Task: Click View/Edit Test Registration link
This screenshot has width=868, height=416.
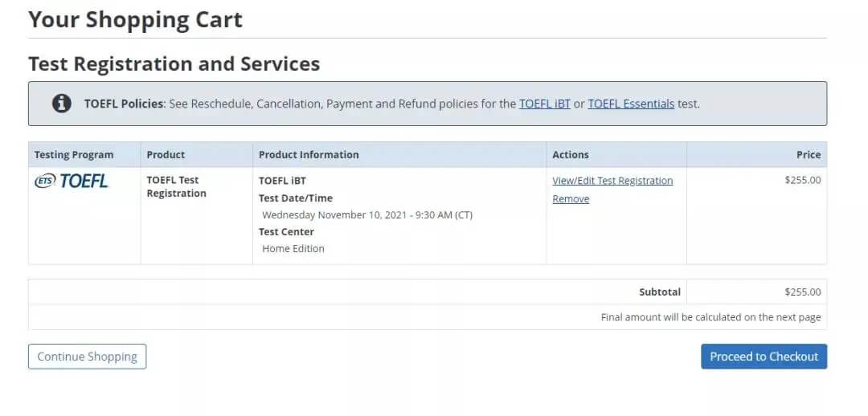Action: (612, 181)
